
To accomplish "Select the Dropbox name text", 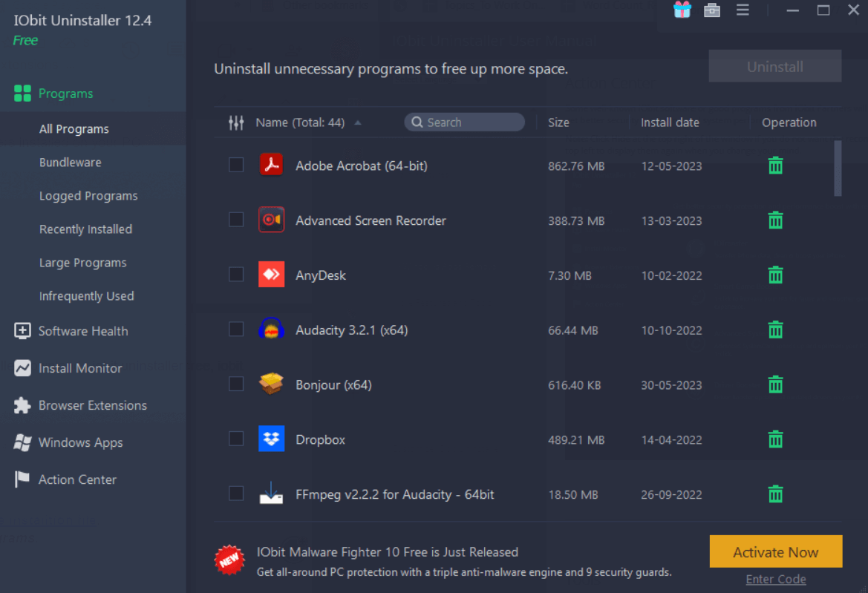I will 321,440.
